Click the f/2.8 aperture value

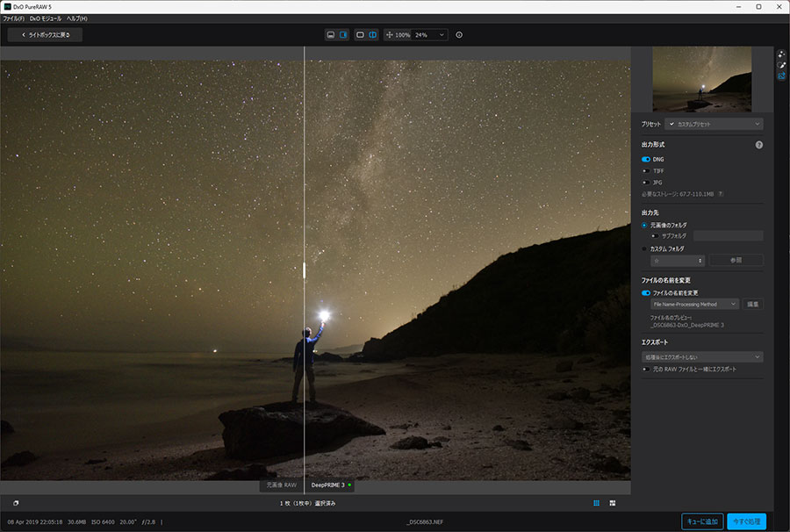point(148,522)
